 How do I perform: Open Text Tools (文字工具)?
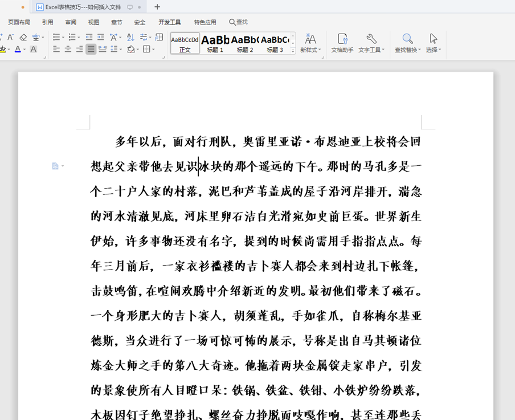point(371,43)
